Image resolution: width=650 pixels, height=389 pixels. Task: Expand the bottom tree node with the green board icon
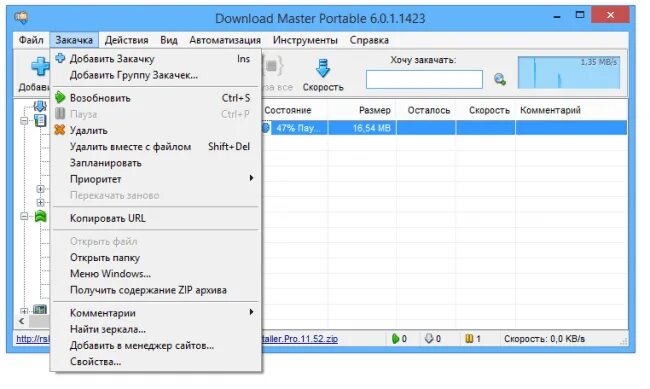[x=24, y=311]
